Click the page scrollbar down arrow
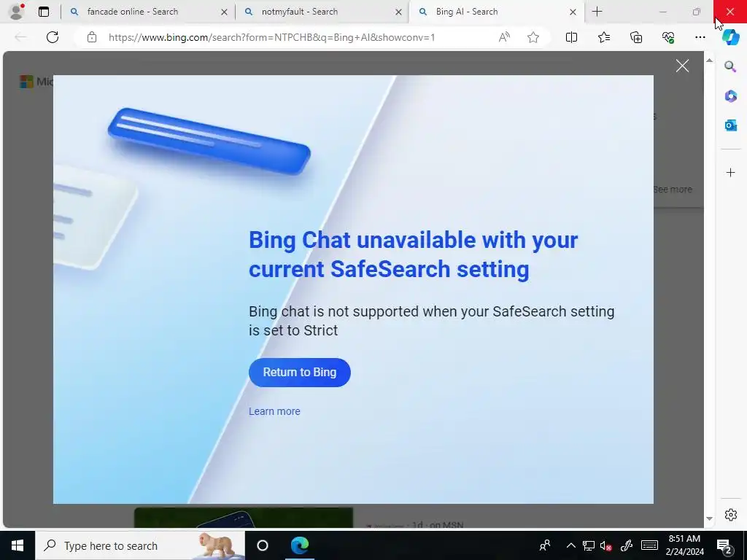This screenshot has height=560, width=747. [709, 518]
